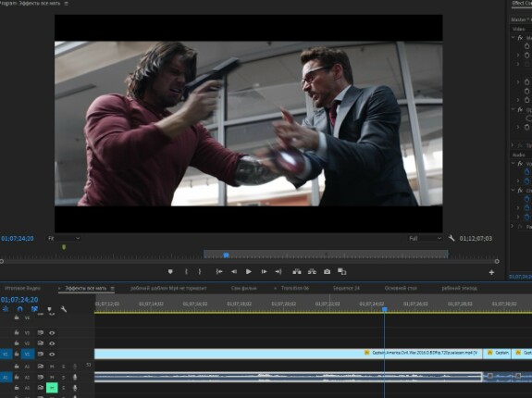Click the Extract button

click(312, 272)
